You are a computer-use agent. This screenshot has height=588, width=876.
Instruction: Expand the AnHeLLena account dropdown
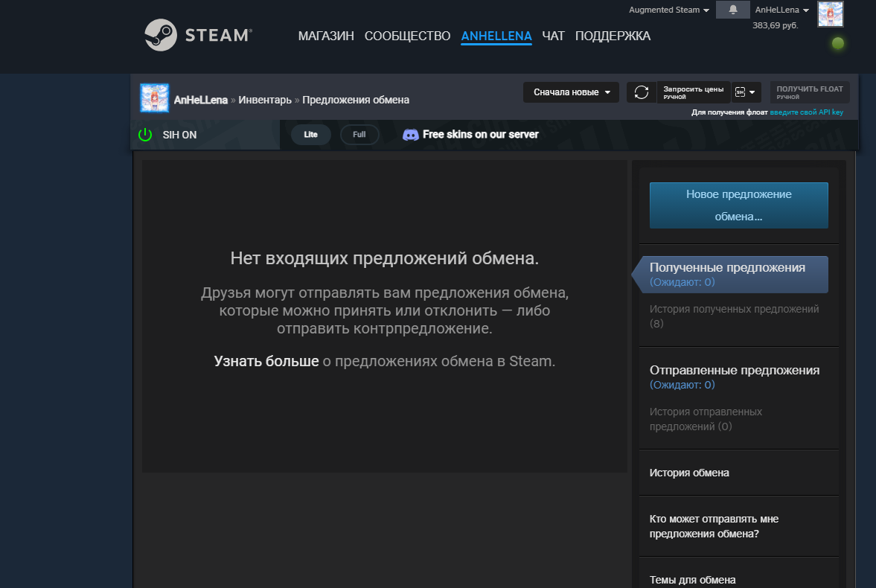pos(782,10)
